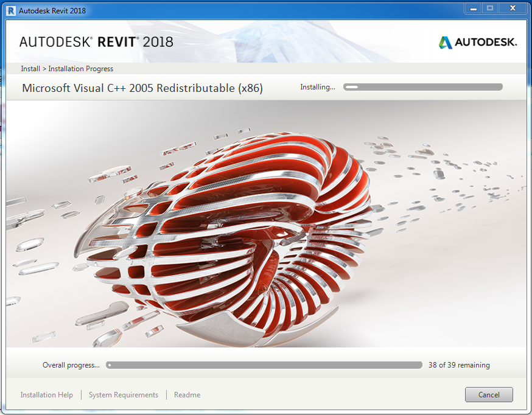Click the 'Autodesk Revit 2018' title bar text

tap(52, 10)
